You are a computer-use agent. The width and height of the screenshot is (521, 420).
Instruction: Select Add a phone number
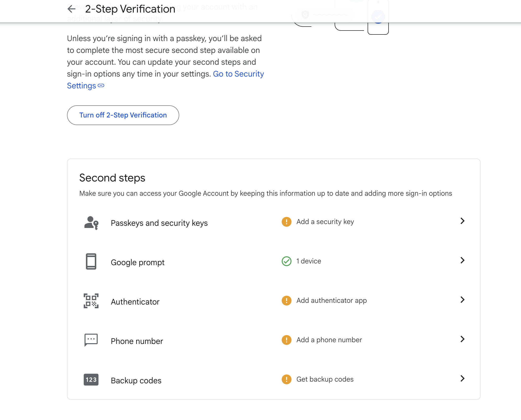point(329,340)
